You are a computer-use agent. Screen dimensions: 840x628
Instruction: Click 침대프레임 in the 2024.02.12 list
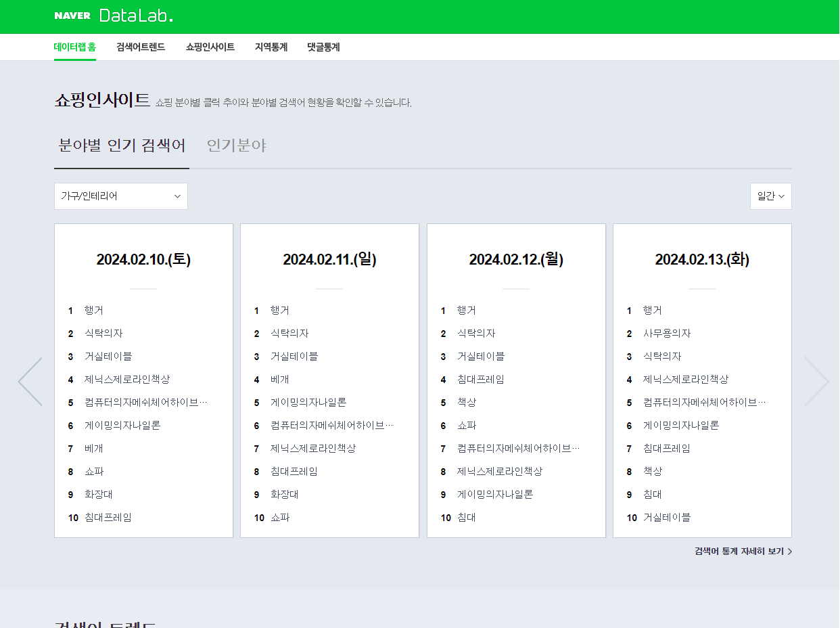(x=481, y=380)
